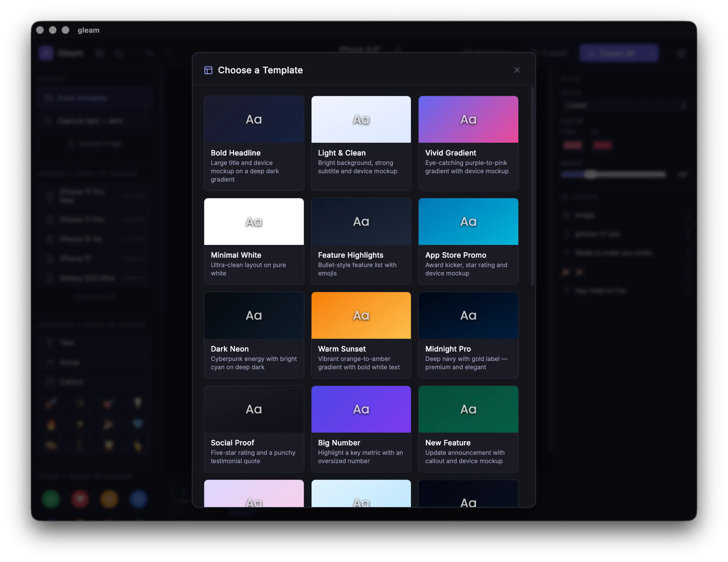
Task: Choose the Light & Clean template
Action: (361, 144)
